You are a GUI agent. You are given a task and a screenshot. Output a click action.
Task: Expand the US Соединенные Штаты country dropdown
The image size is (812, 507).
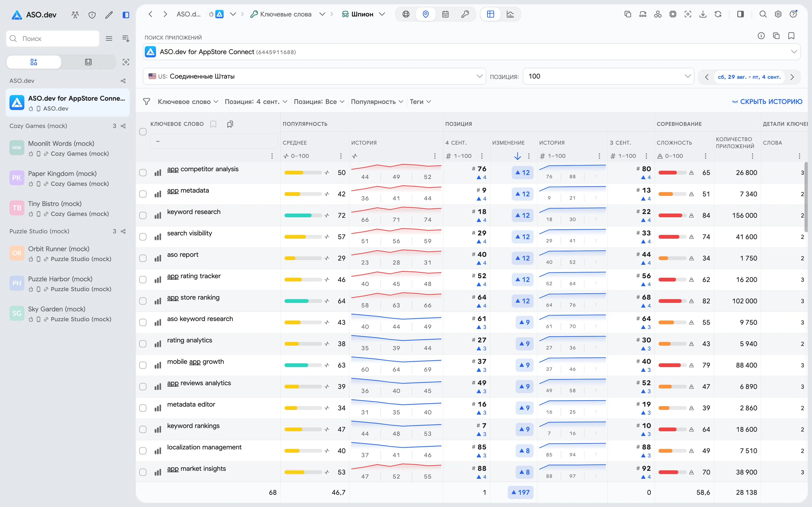point(314,76)
